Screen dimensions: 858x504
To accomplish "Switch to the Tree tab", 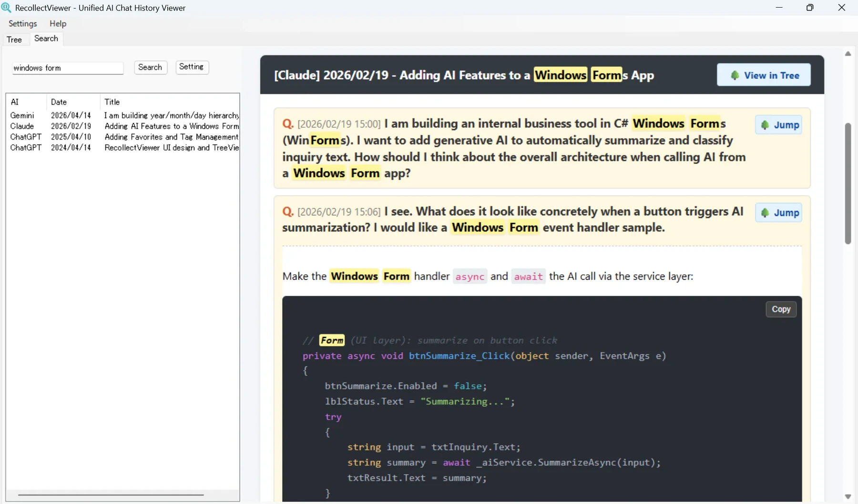I will point(14,40).
